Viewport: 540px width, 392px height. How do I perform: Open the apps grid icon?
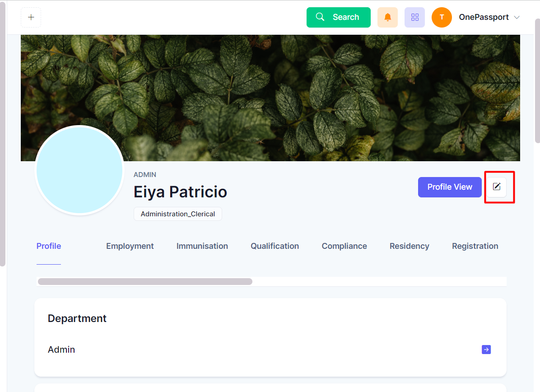[x=414, y=17]
